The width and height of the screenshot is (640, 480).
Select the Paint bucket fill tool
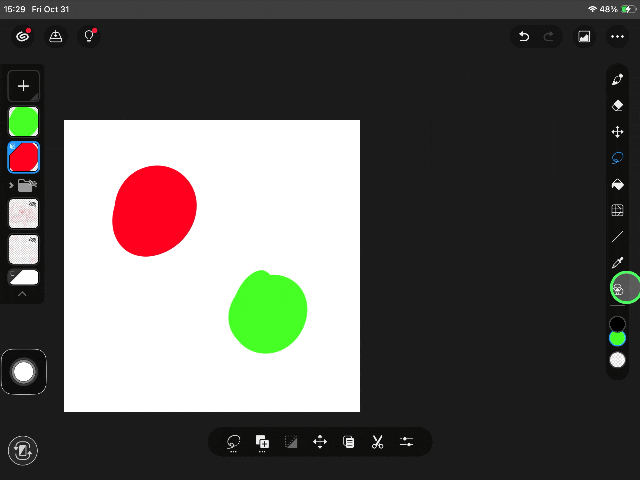click(618, 184)
